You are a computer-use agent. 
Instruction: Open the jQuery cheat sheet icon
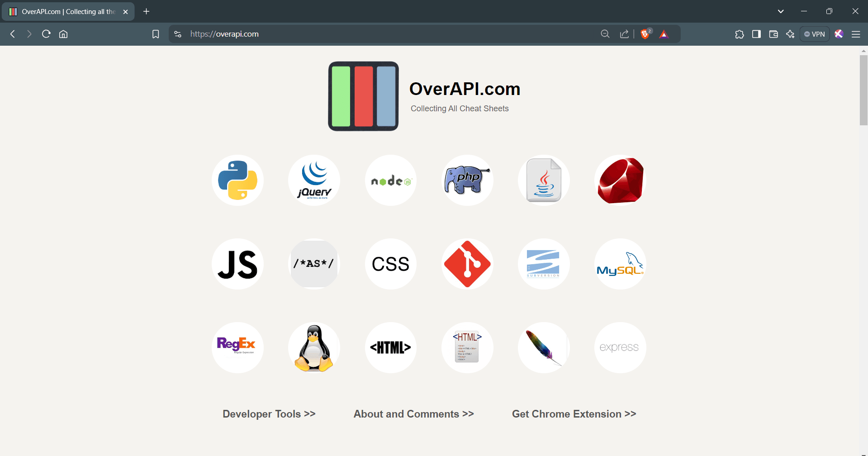314,180
